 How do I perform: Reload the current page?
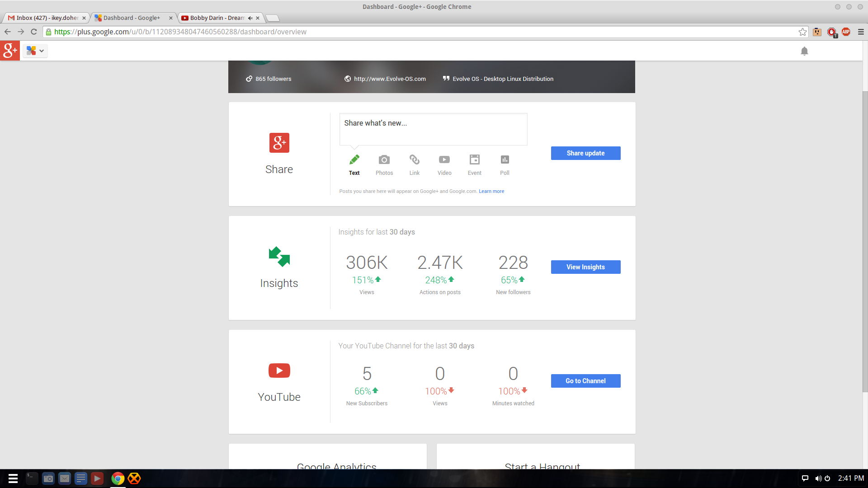pos(34,32)
